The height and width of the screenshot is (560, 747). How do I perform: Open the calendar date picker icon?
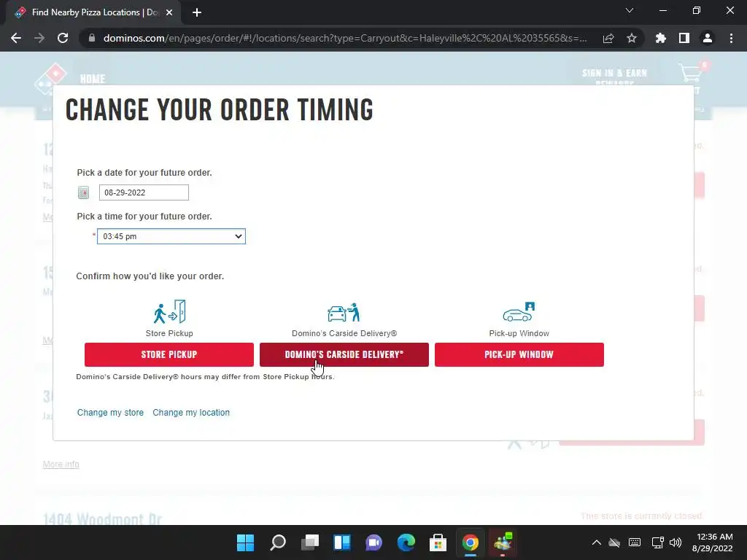click(83, 192)
